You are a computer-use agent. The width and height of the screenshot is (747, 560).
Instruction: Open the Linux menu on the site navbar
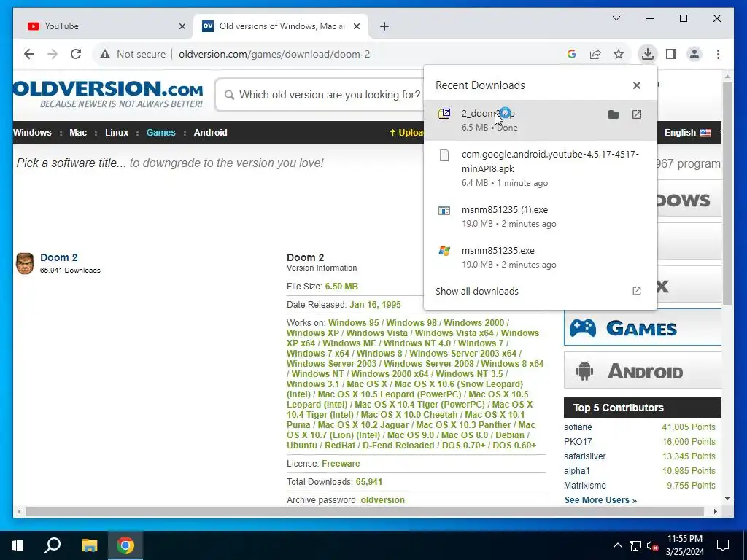tap(117, 133)
